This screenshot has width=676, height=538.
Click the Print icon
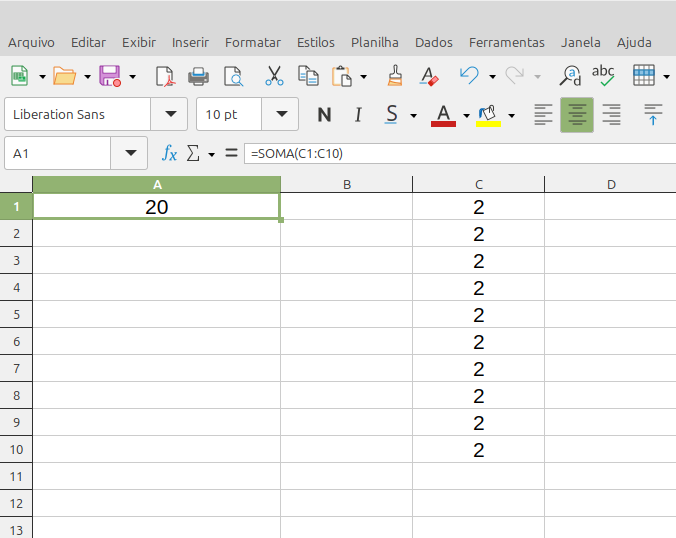199,76
